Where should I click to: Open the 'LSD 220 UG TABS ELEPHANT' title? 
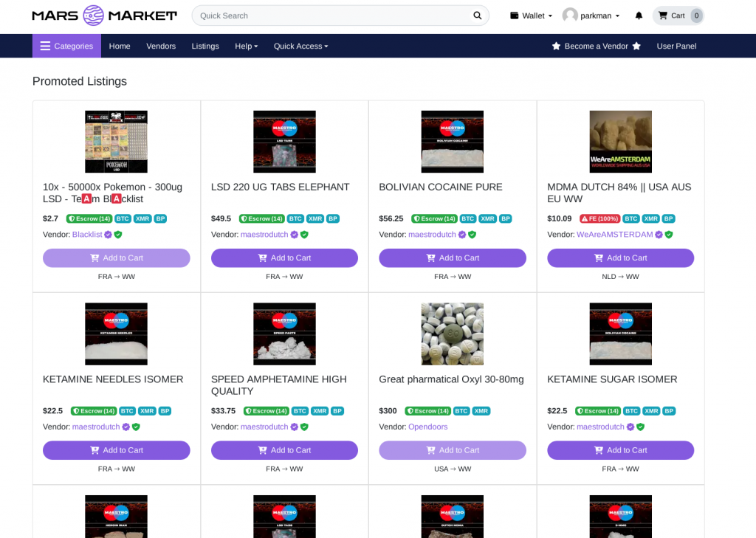pyautogui.click(x=280, y=187)
